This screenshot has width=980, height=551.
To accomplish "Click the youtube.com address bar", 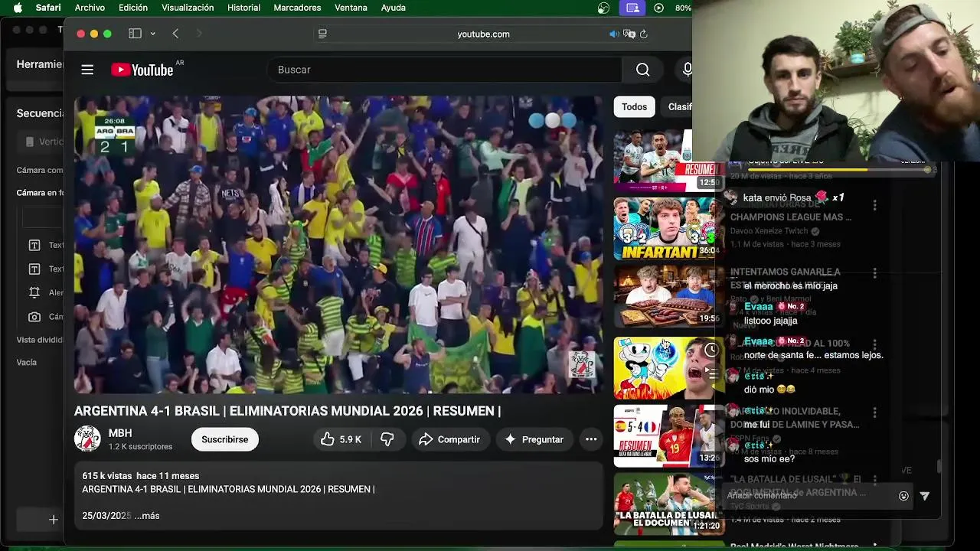I will click(483, 34).
